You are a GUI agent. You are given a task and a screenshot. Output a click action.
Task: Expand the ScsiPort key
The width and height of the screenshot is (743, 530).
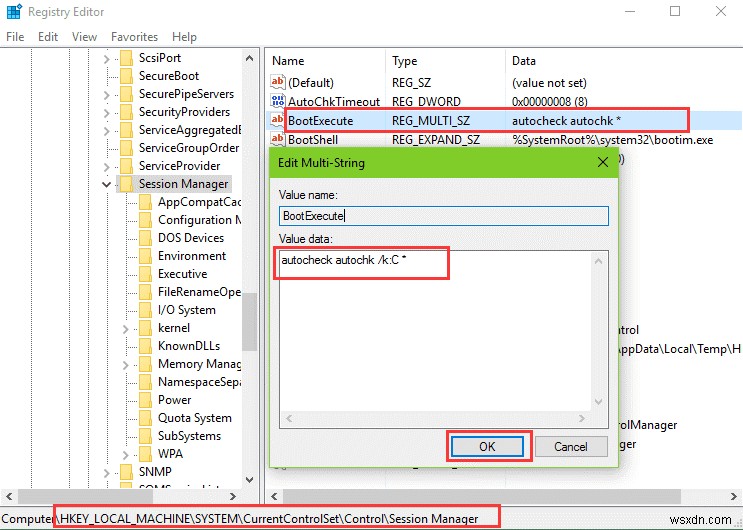107,59
